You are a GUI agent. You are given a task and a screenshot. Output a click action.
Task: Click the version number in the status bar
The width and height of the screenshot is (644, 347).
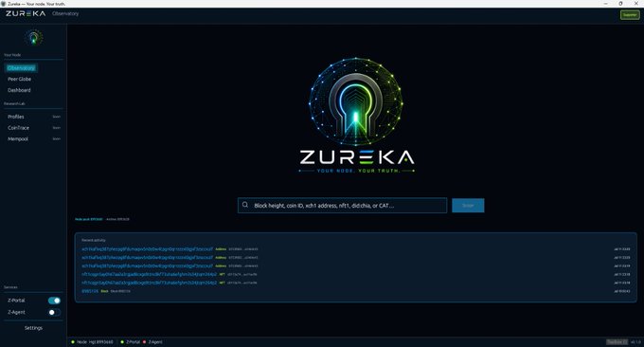[635, 342]
